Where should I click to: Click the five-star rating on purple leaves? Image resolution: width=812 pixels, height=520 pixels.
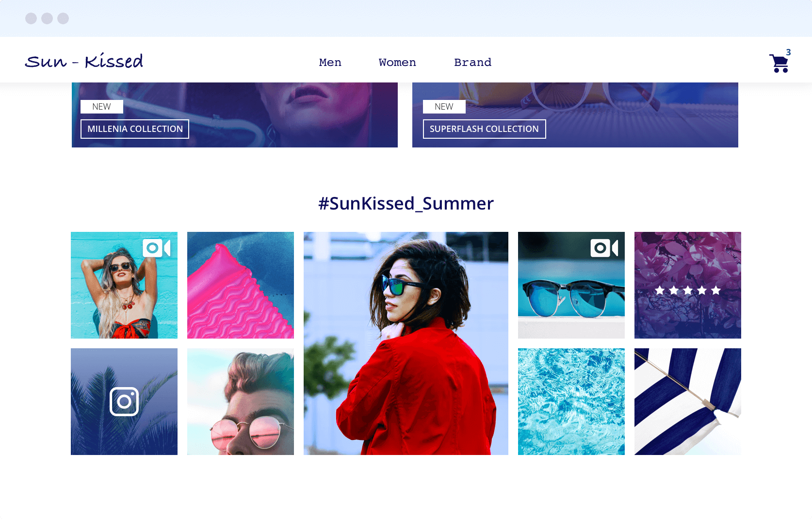coord(688,291)
